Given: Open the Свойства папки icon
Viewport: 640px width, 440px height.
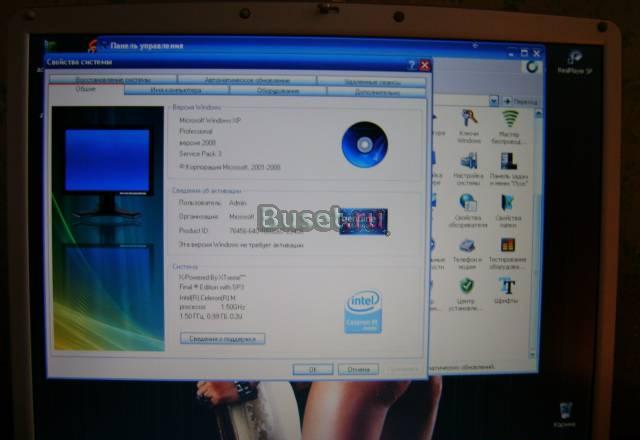Looking at the screenshot, I should pyautogui.click(x=508, y=210).
